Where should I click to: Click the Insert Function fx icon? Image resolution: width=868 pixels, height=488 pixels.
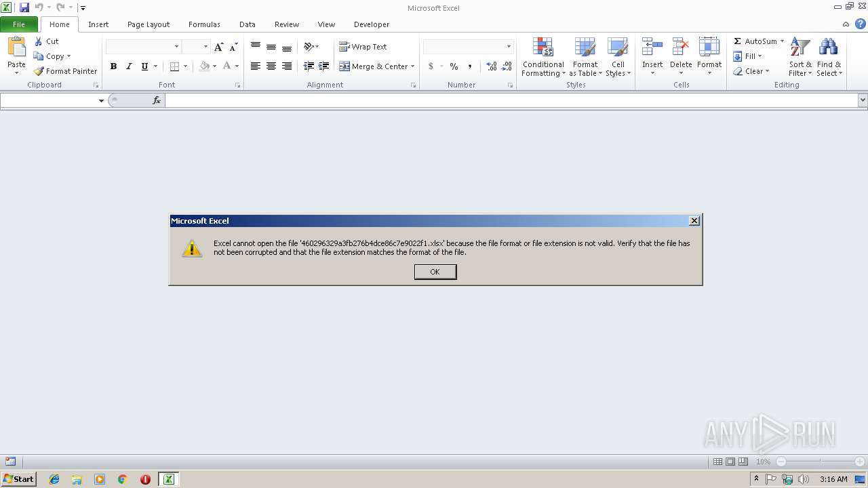(157, 100)
